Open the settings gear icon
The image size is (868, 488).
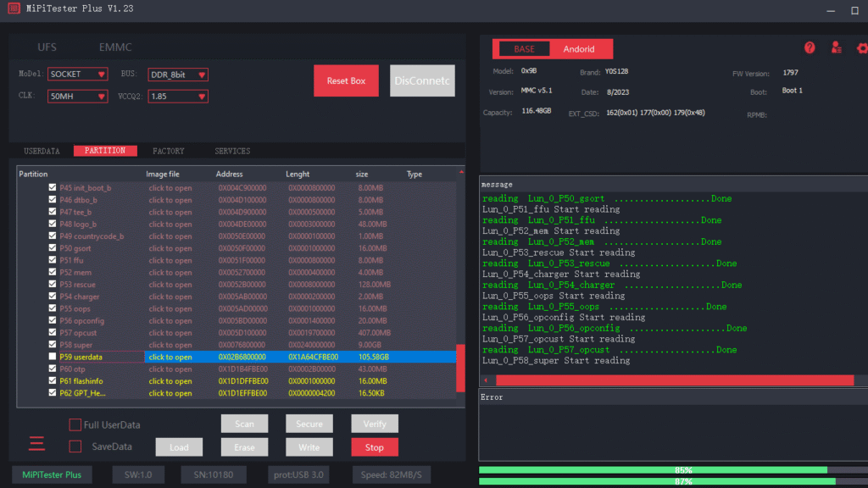coord(861,48)
